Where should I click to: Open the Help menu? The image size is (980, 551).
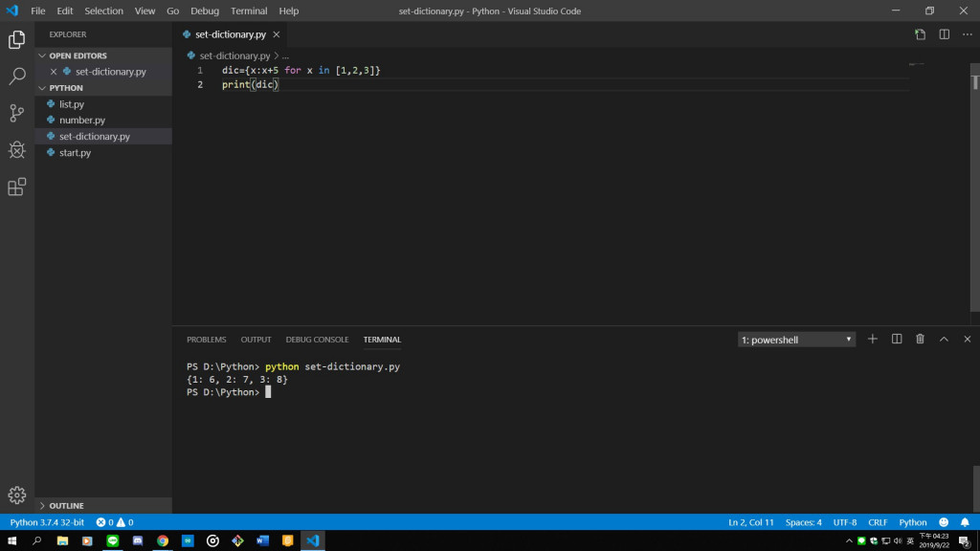pyautogui.click(x=289, y=11)
